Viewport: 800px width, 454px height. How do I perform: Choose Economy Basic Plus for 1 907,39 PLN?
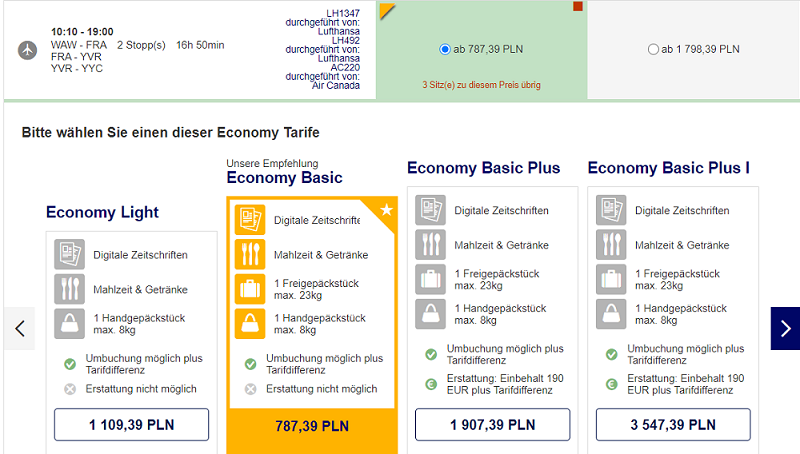(492, 424)
